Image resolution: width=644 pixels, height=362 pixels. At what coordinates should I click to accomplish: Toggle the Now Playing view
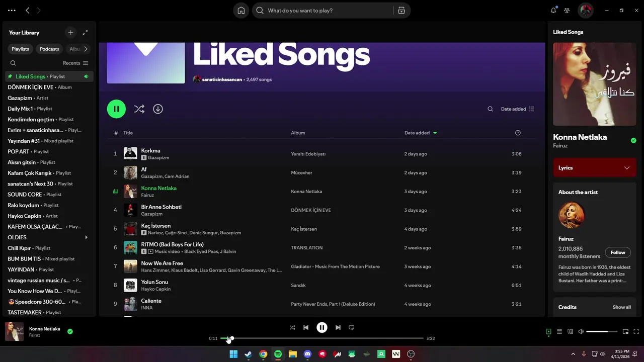(548, 332)
